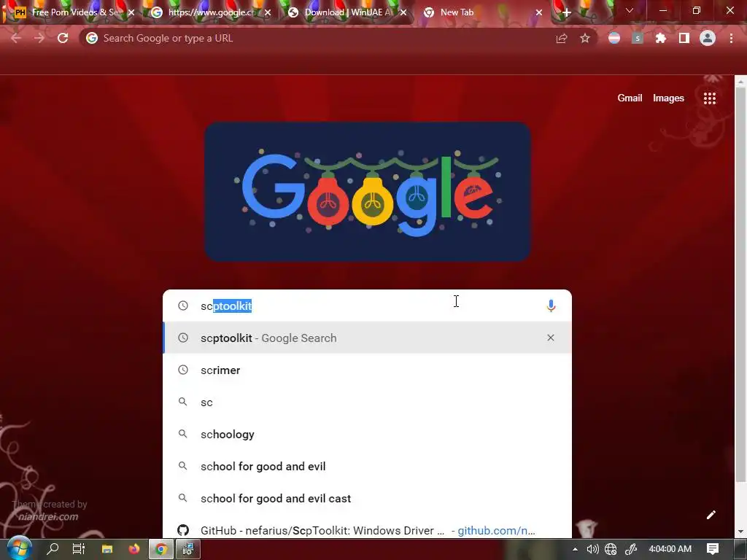Close the Download WinUAE tab
This screenshot has height=560, width=747.
click(x=403, y=13)
